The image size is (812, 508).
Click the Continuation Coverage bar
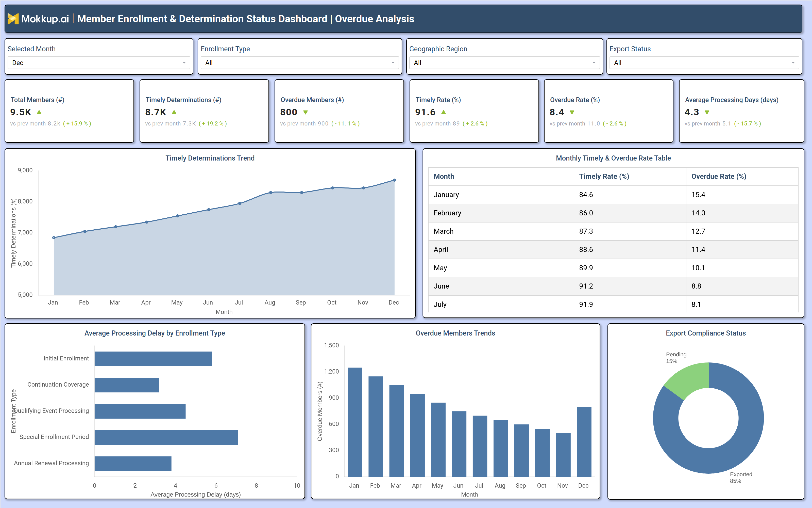[127, 385]
